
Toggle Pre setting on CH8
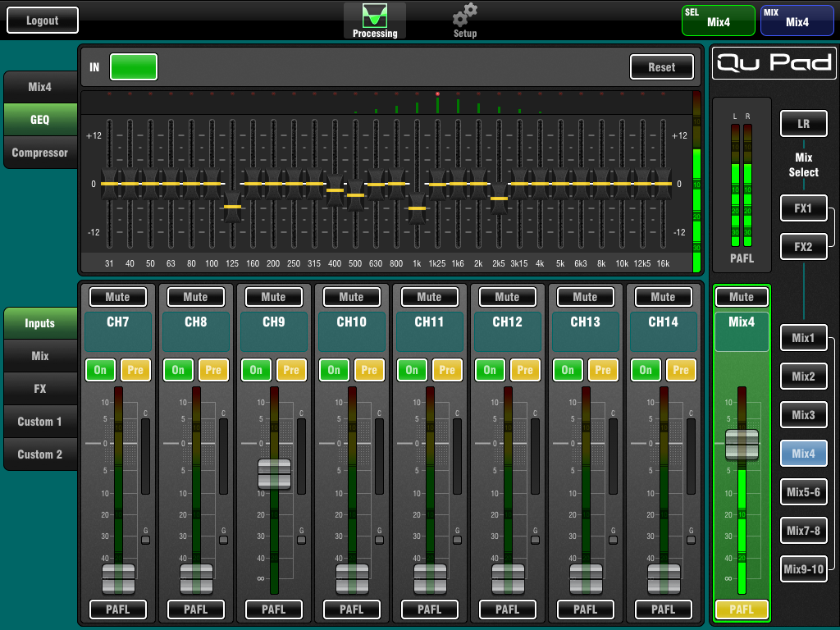[213, 370]
